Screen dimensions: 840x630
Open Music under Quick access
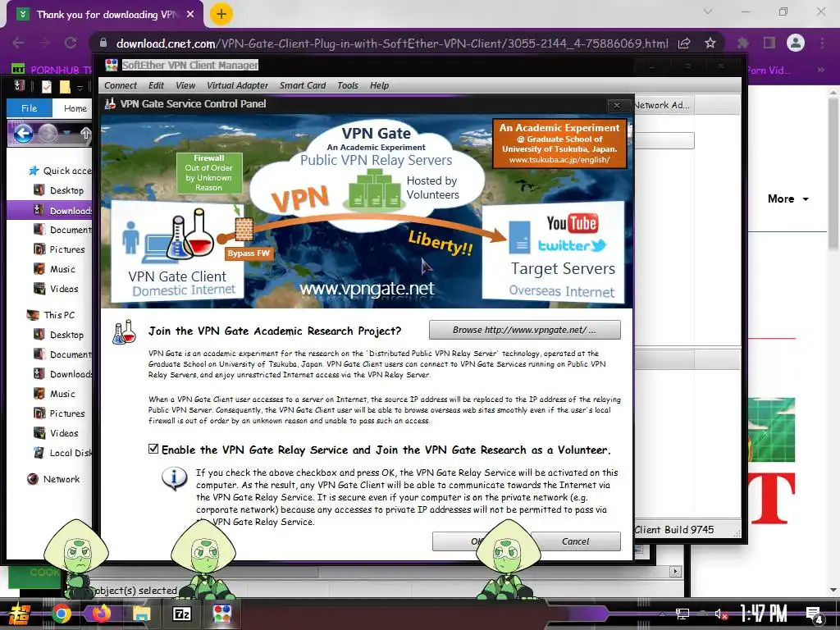[62, 269]
